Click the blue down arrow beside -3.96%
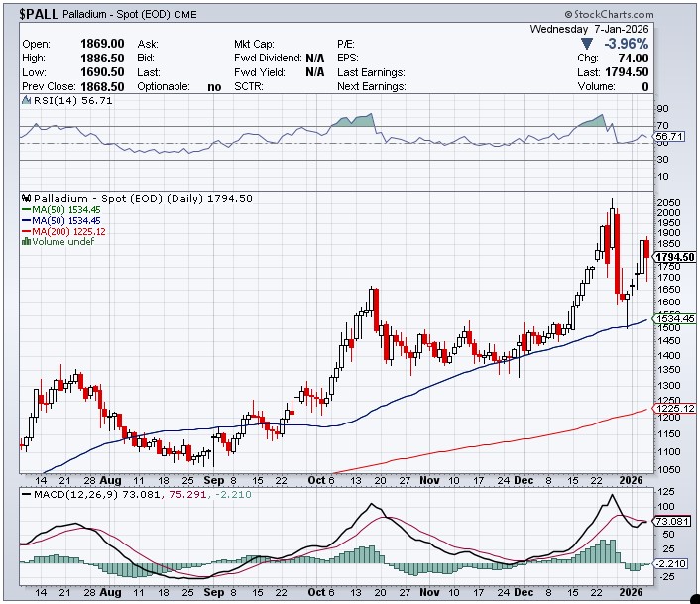The image size is (700, 604). (587, 44)
